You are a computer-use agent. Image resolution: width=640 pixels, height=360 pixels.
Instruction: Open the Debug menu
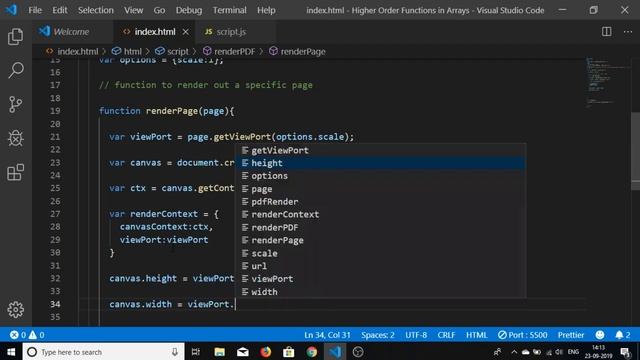[189, 10]
